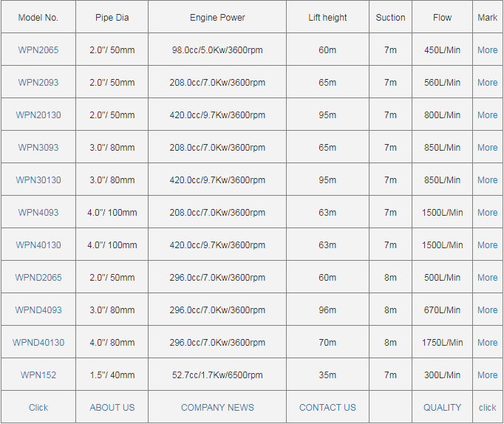Open the WPN3093 model page
The image size is (504, 424).
coord(38,148)
